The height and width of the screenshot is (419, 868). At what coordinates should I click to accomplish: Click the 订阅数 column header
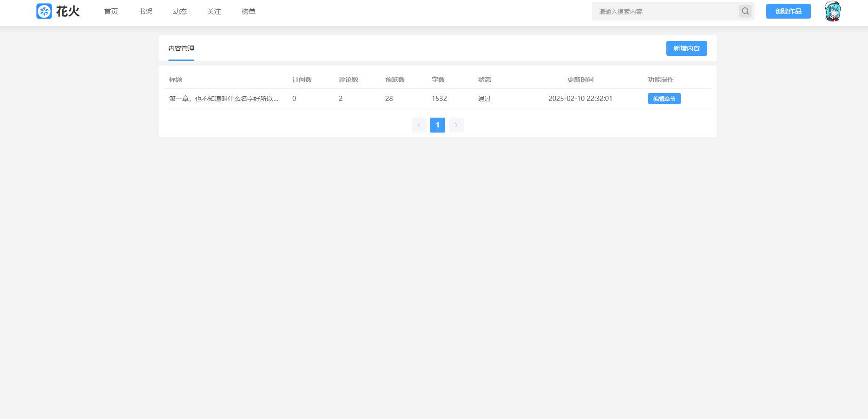click(302, 80)
